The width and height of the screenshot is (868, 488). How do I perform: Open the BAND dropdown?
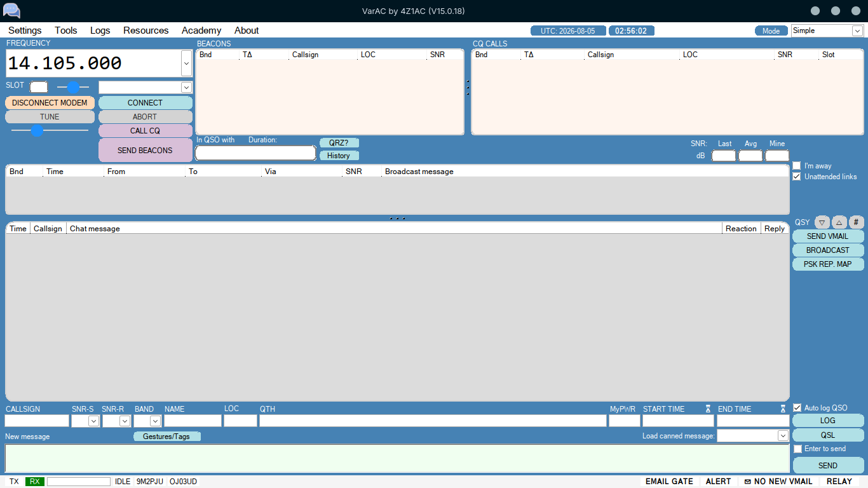coord(155,421)
